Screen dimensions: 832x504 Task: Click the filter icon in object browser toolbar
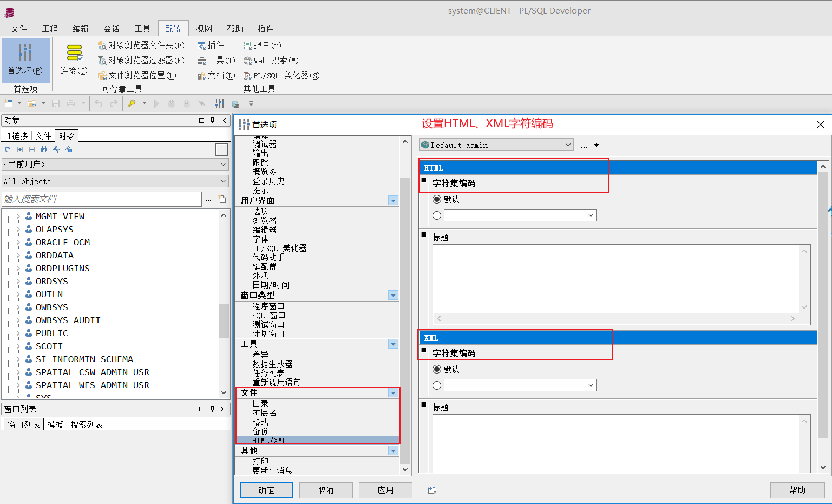tap(56, 149)
